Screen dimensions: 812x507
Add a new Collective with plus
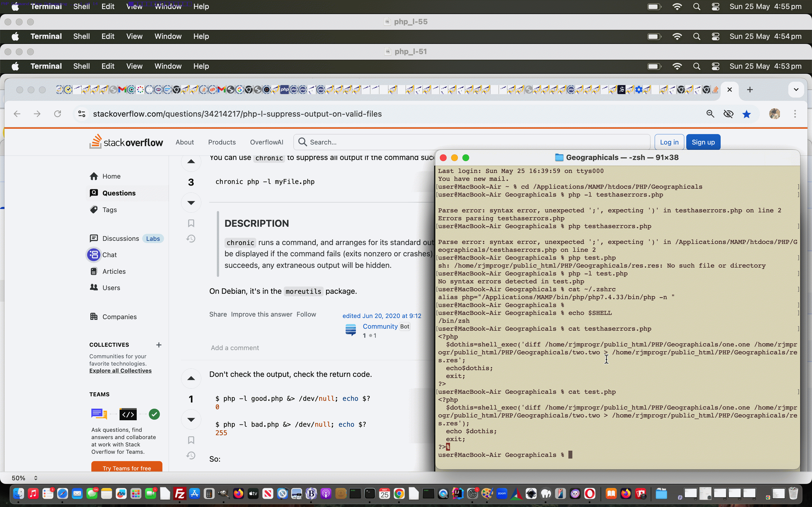tap(159, 345)
